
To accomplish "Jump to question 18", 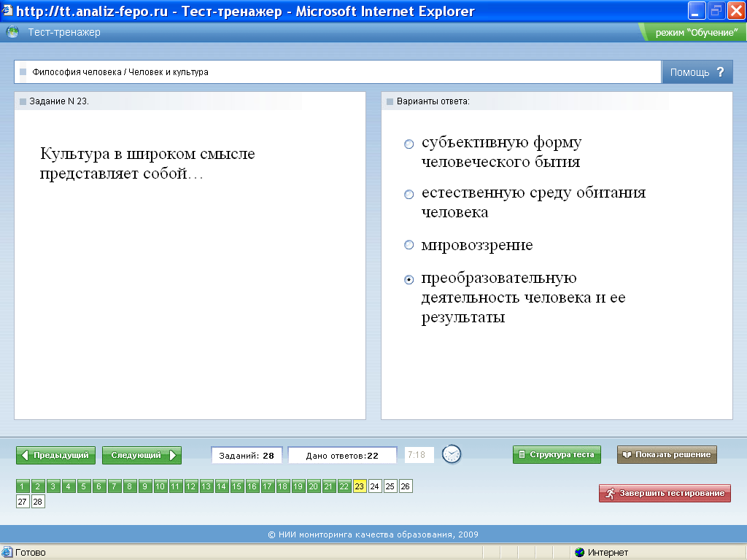I will [x=282, y=486].
